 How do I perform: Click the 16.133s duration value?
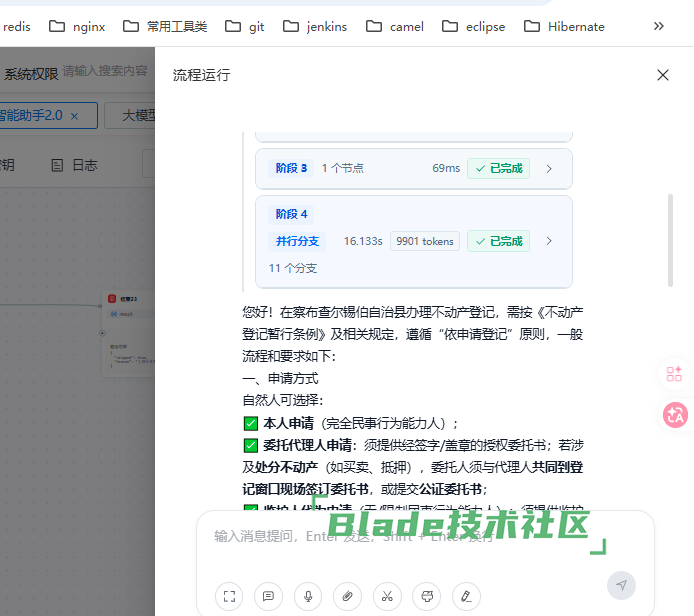pos(363,241)
